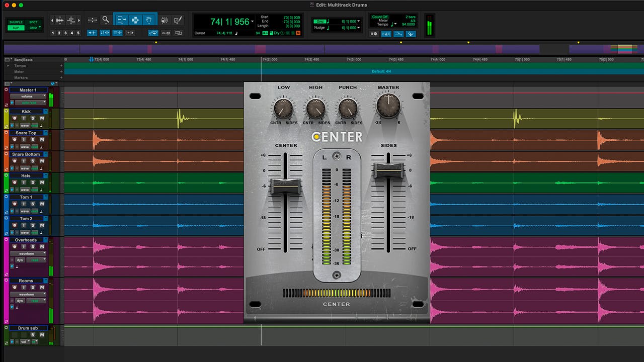This screenshot has width=644, height=362.
Task: Click the link icon on CENTER plugin meter
Action: coord(337,156)
